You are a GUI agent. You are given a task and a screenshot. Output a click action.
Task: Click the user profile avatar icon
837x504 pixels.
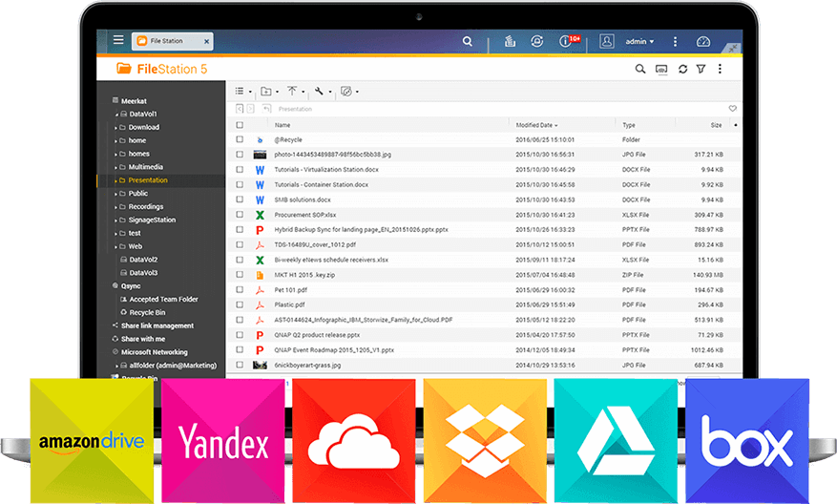tap(606, 41)
